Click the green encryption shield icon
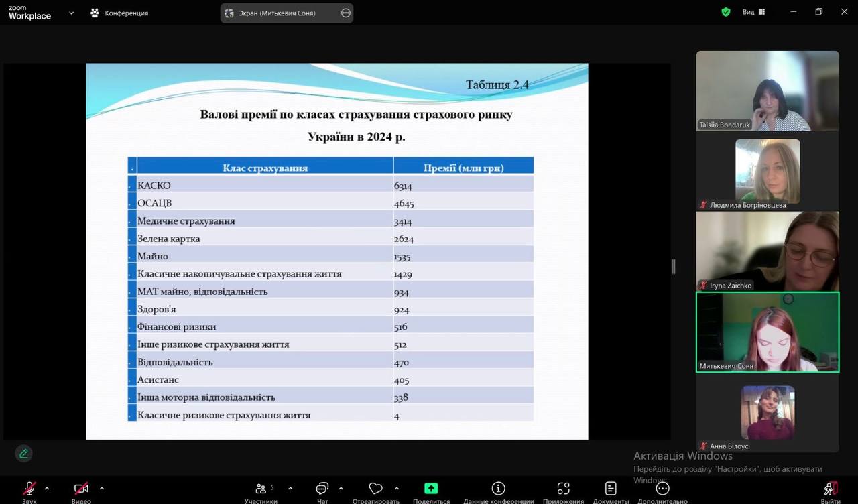This screenshot has width=858, height=504. coord(725,12)
